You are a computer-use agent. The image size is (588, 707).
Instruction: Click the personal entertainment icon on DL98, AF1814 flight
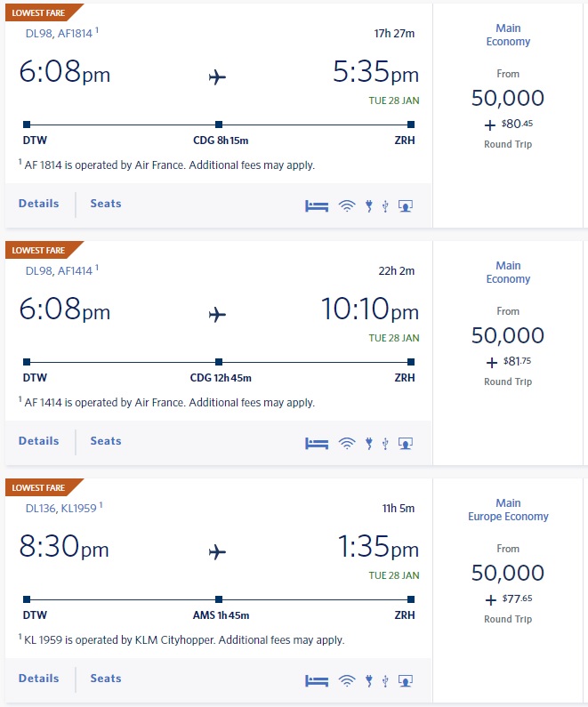(x=406, y=205)
